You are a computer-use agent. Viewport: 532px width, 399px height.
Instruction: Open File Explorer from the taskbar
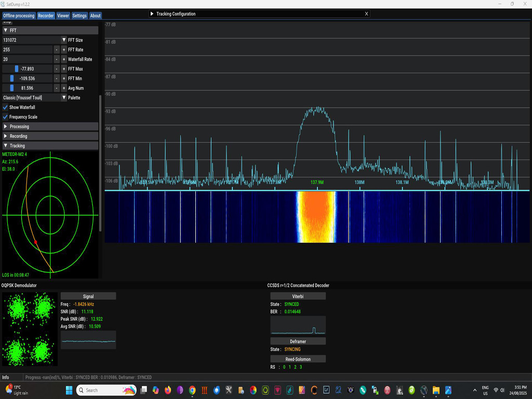click(x=436, y=390)
